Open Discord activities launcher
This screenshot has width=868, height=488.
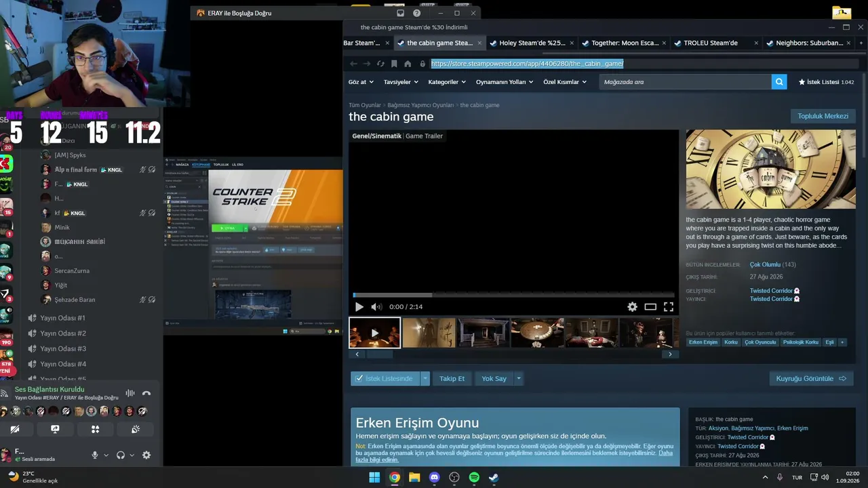pyautogui.click(x=95, y=429)
